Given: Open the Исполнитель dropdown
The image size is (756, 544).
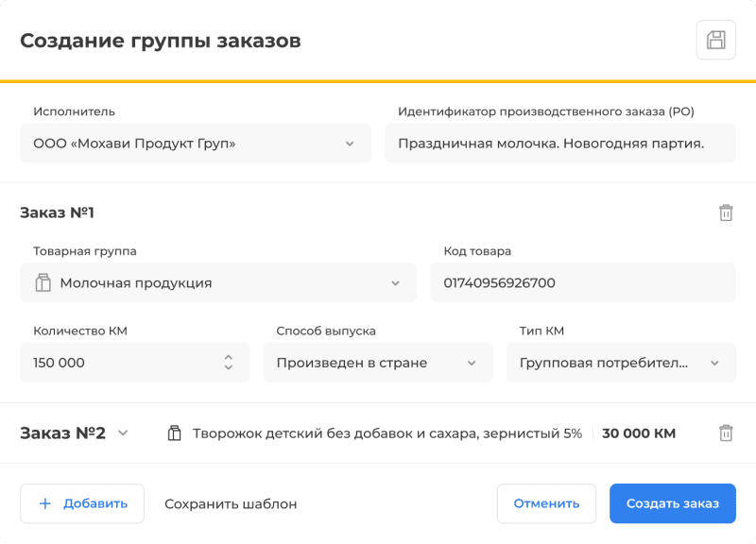Looking at the screenshot, I should 351,143.
